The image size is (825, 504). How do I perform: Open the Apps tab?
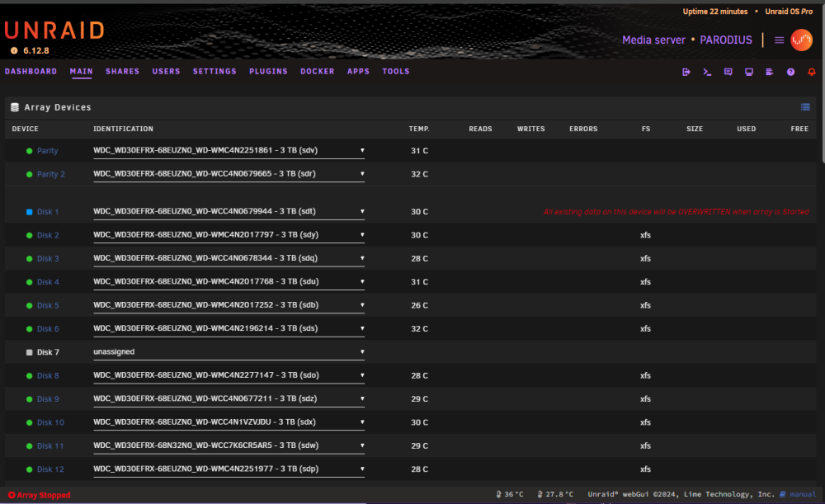pyautogui.click(x=358, y=72)
